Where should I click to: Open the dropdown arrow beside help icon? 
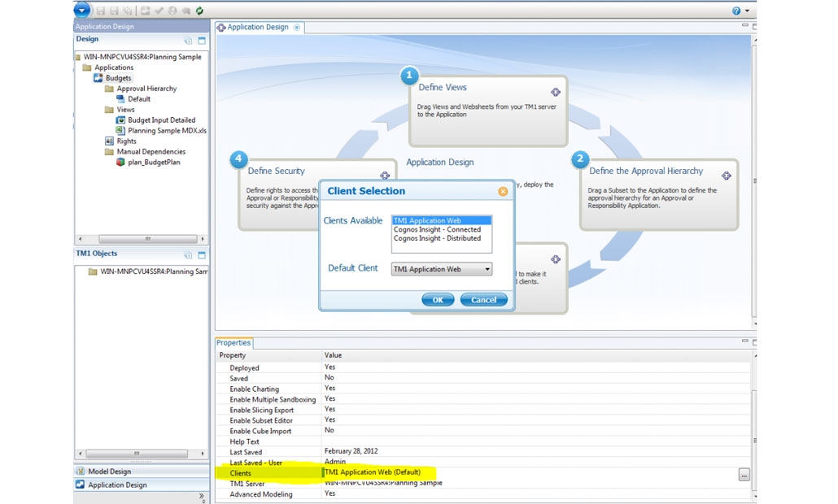747,11
